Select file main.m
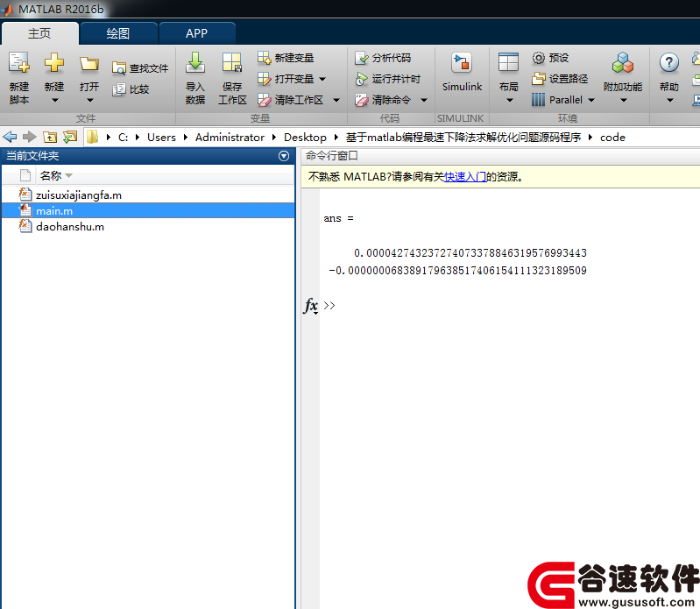The image size is (700, 609). 148,210
